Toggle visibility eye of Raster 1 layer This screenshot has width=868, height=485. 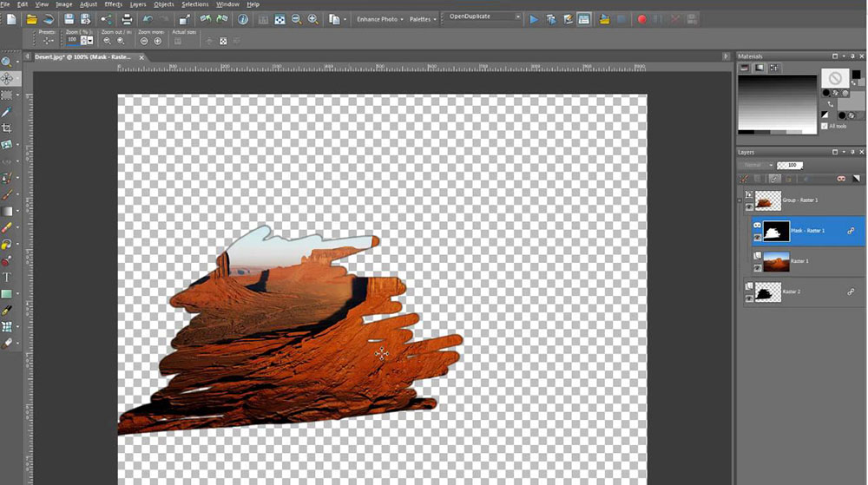(757, 268)
